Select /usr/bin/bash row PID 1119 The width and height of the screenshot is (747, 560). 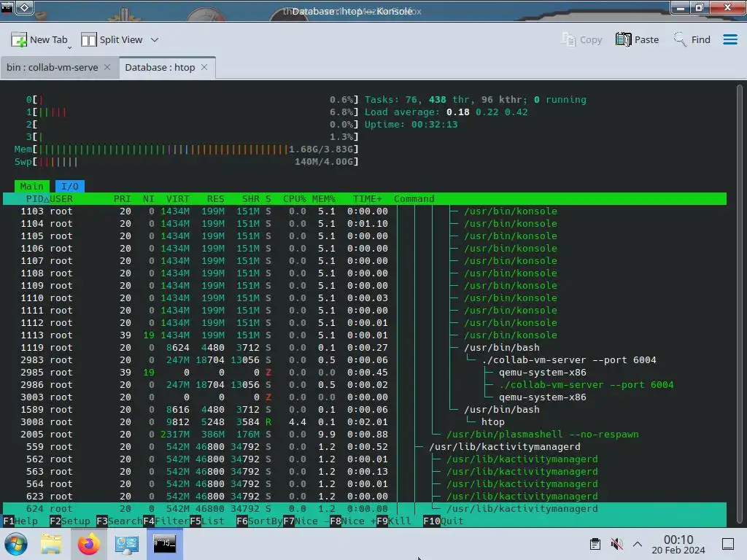click(x=365, y=348)
